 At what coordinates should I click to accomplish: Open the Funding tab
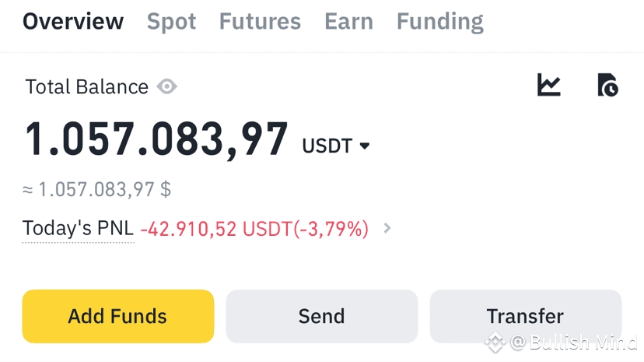click(439, 22)
